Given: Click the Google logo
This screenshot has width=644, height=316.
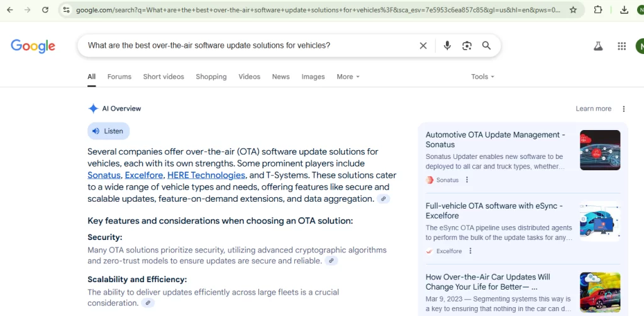Looking at the screenshot, I should click(x=33, y=46).
